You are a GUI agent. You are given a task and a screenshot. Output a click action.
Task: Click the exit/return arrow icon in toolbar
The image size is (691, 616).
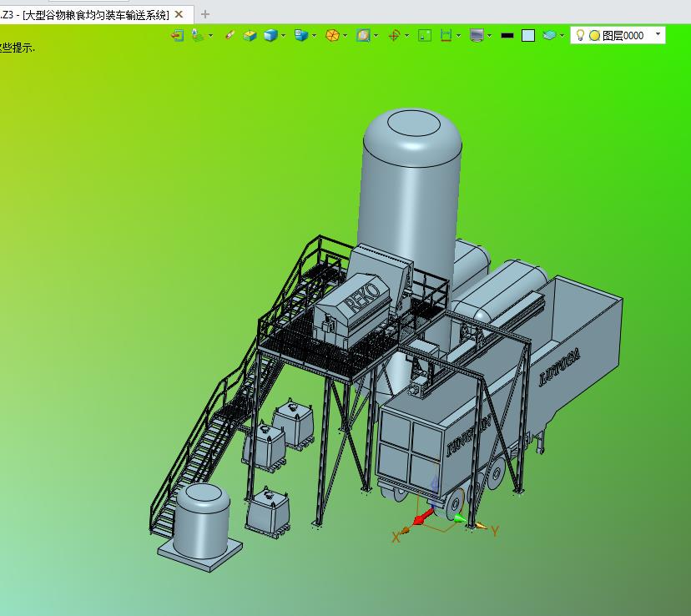point(177,35)
